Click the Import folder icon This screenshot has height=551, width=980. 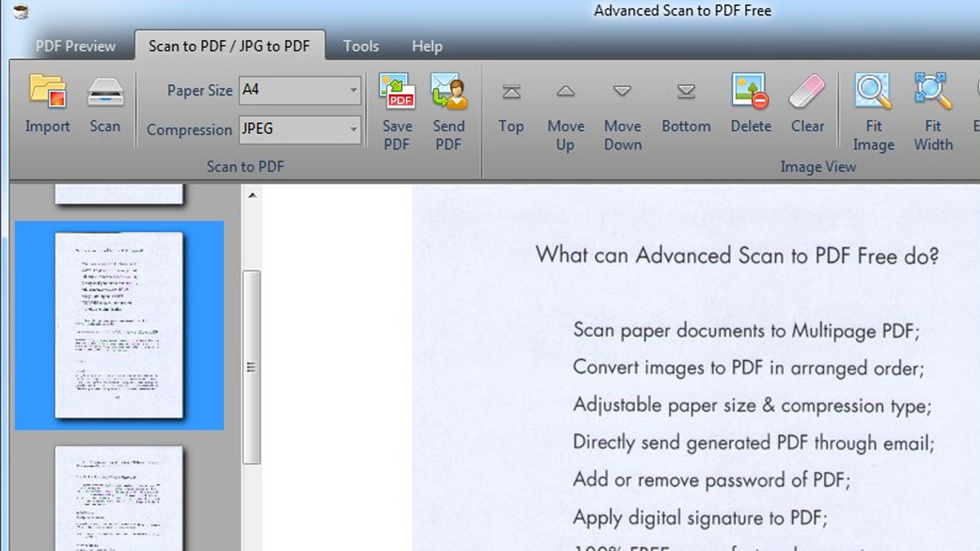[x=47, y=91]
